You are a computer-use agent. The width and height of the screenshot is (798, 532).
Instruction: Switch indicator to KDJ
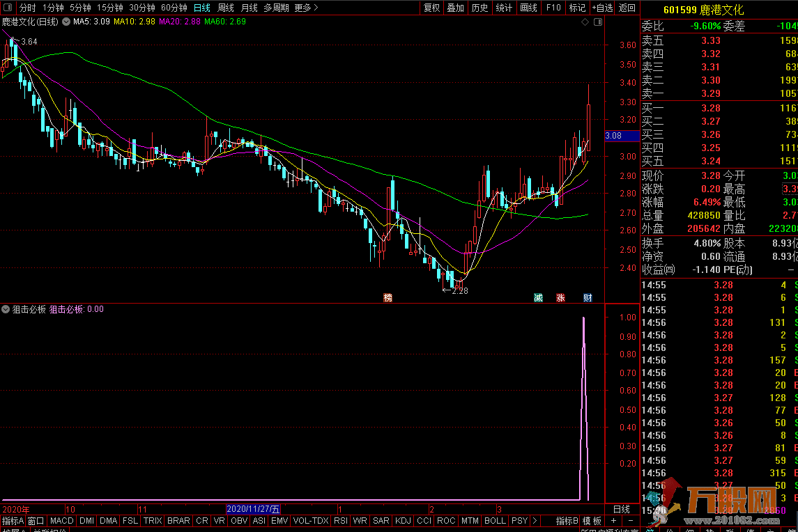point(403,521)
